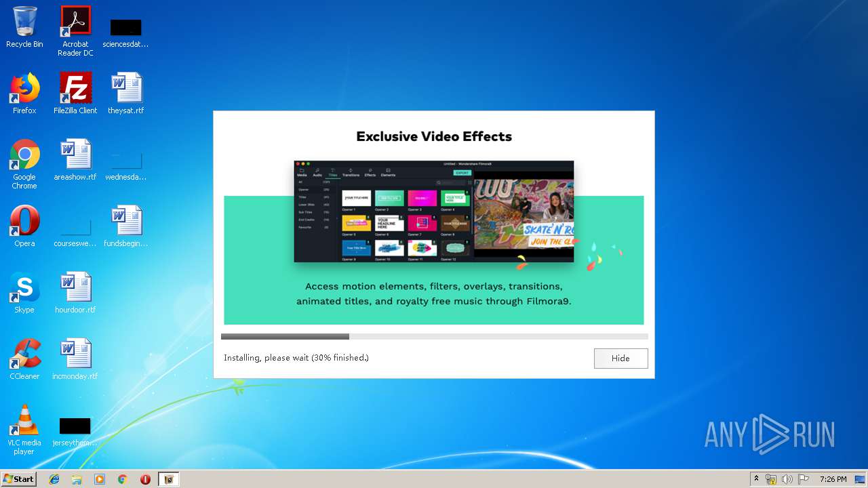Open Firefox desktop shortcut
The width and height of the screenshot is (868, 488).
click(x=24, y=94)
